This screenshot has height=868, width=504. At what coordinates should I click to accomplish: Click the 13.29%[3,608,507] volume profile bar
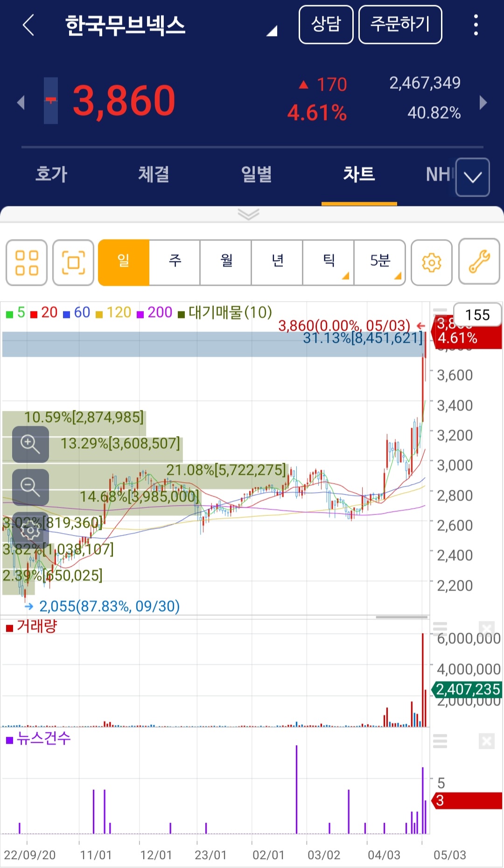[x=92, y=450]
